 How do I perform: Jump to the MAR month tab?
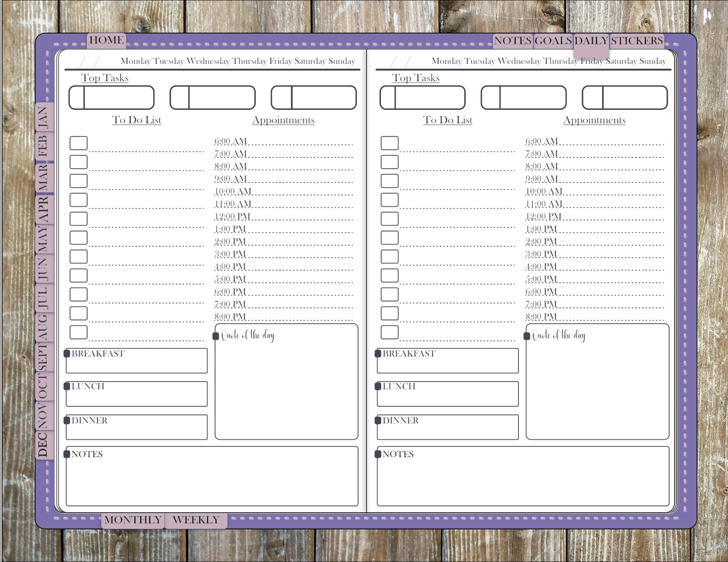(x=44, y=177)
